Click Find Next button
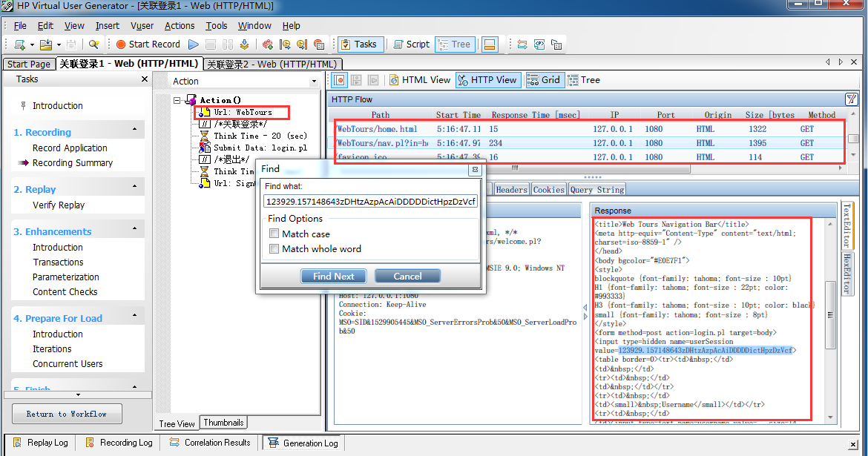Image resolution: width=868 pixels, height=456 pixels. pyautogui.click(x=333, y=276)
